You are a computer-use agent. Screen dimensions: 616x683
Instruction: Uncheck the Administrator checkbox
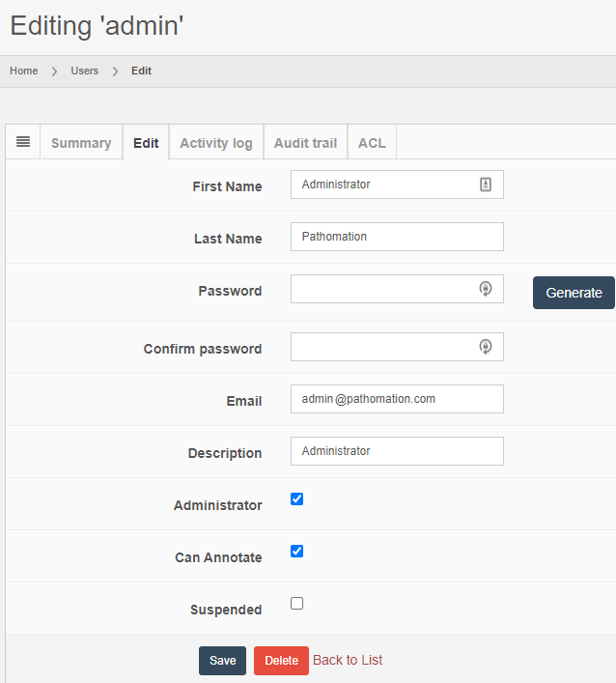[x=297, y=499]
